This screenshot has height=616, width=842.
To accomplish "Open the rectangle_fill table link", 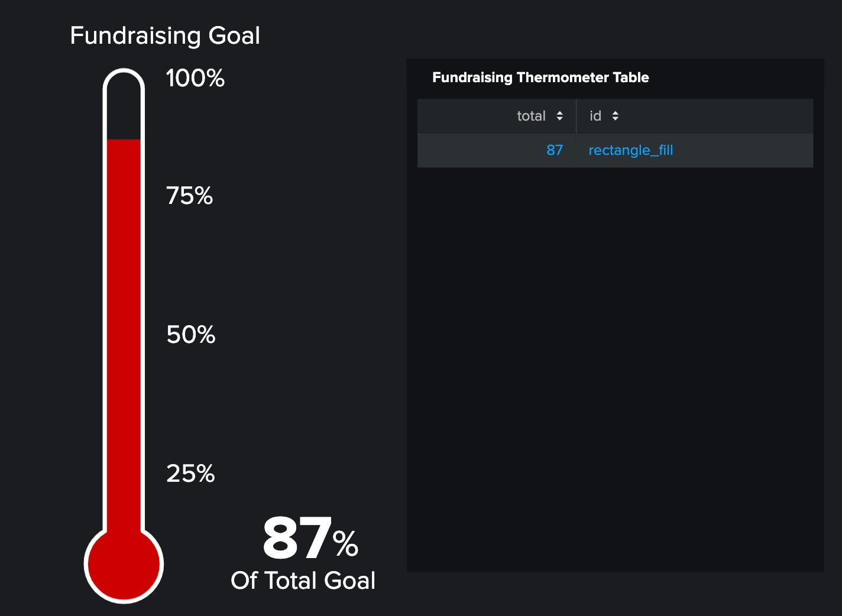I will pos(631,150).
